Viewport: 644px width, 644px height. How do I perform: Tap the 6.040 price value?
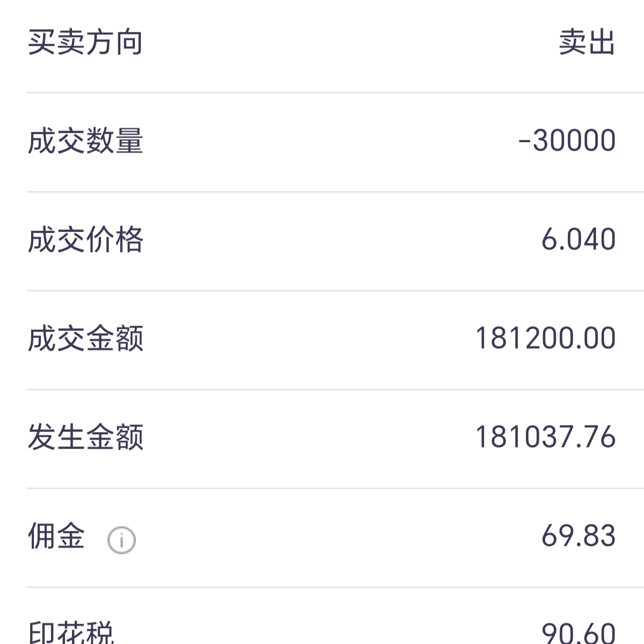(x=578, y=240)
